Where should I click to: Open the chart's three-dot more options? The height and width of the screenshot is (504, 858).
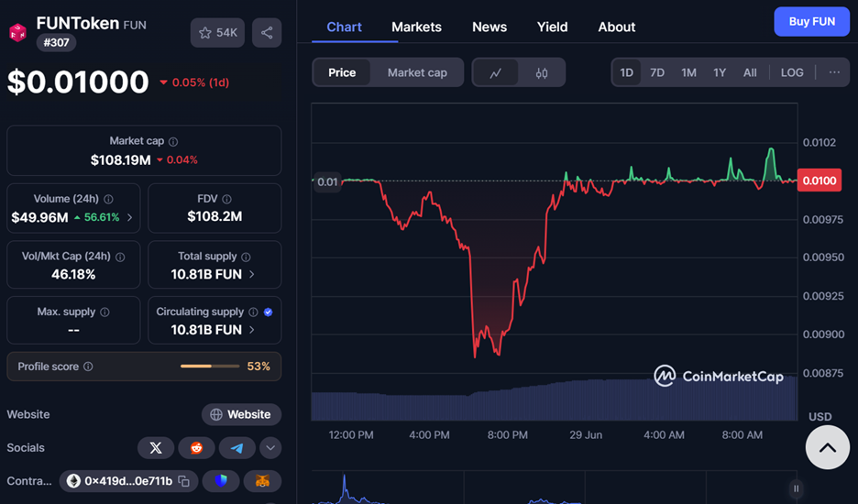(x=834, y=72)
